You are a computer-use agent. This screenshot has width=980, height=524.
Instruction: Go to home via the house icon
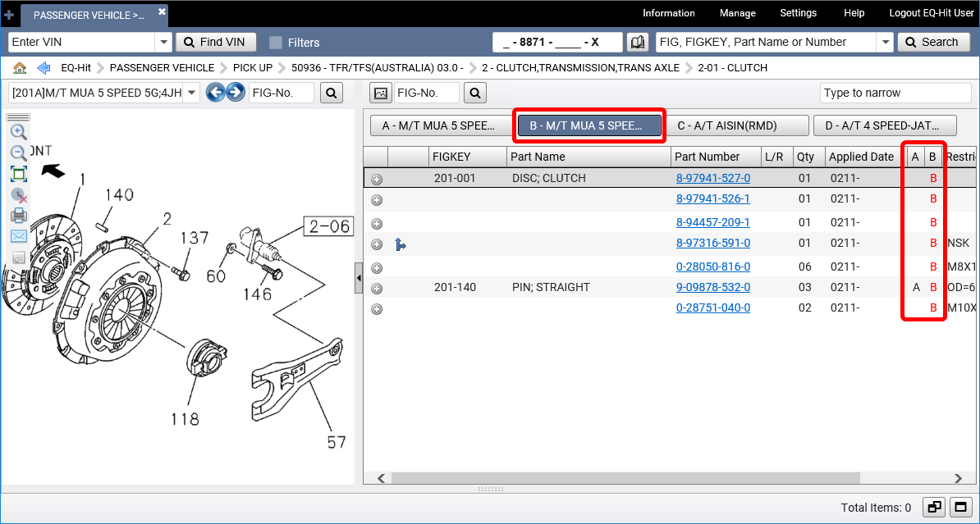coord(20,67)
